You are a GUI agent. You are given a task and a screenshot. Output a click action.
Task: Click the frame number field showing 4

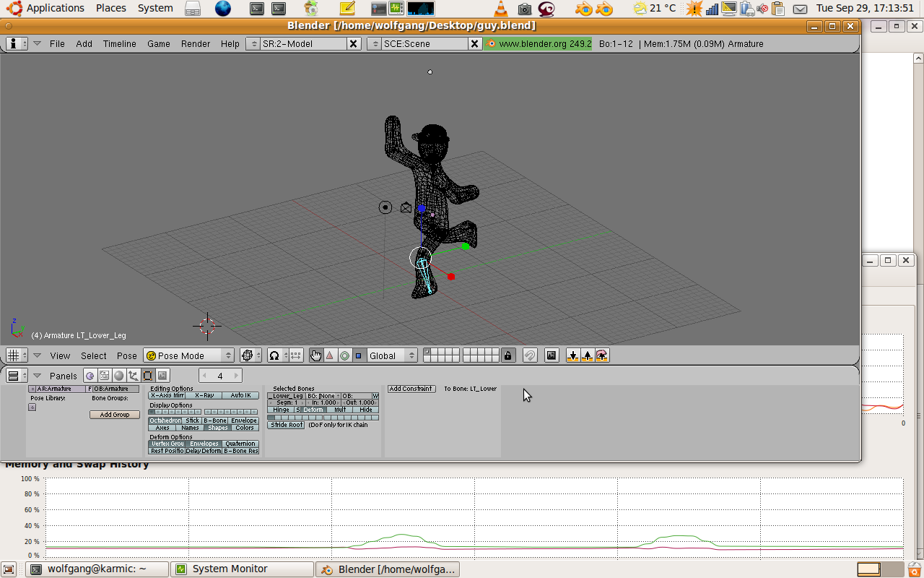(220, 376)
